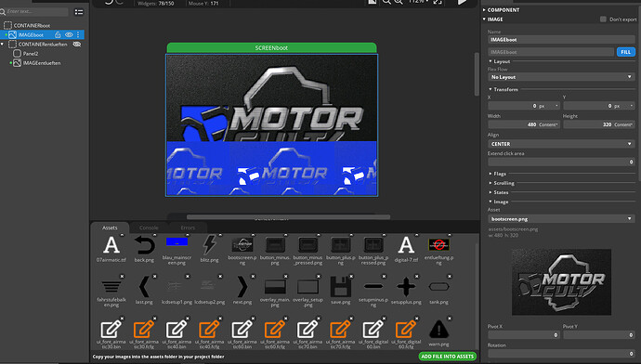
Task: Remove warn.png with its x button
Action: pos(450,318)
